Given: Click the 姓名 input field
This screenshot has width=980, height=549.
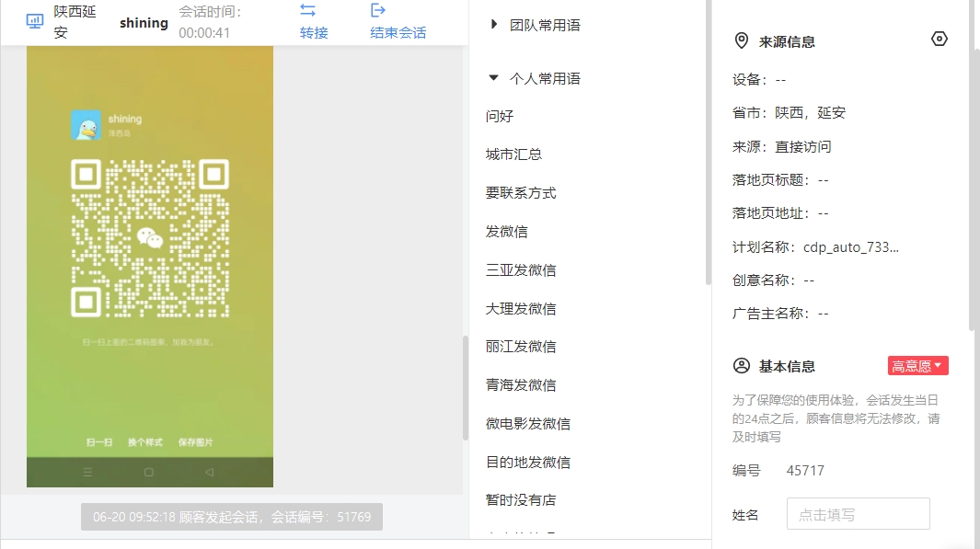Looking at the screenshot, I should pyautogui.click(x=859, y=514).
